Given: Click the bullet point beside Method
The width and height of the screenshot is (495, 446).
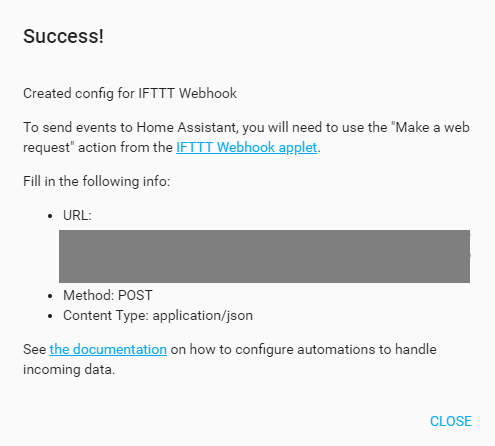Looking at the screenshot, I should 50,296.
